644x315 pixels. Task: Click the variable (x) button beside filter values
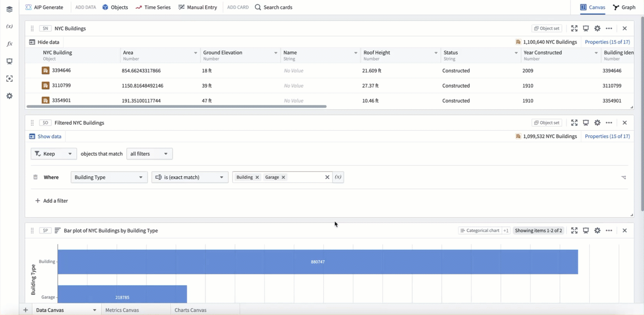(x=338, y=177)
